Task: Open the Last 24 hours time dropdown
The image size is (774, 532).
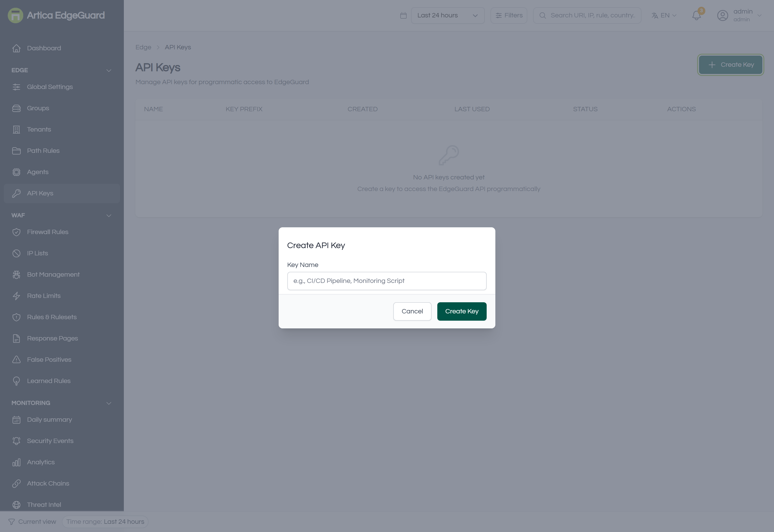Action: tap(448, 15)
